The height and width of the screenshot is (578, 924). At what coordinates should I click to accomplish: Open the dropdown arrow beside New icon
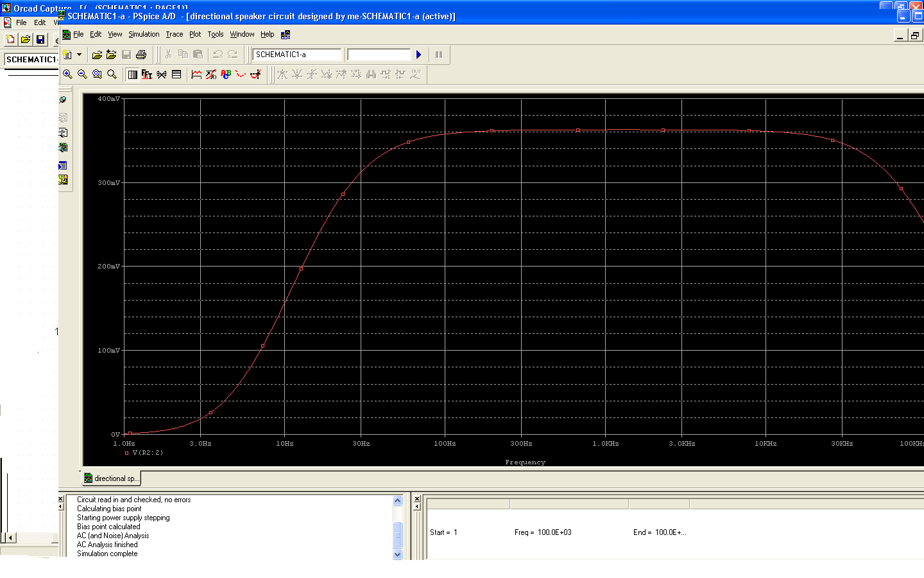(x=80, y=55)
